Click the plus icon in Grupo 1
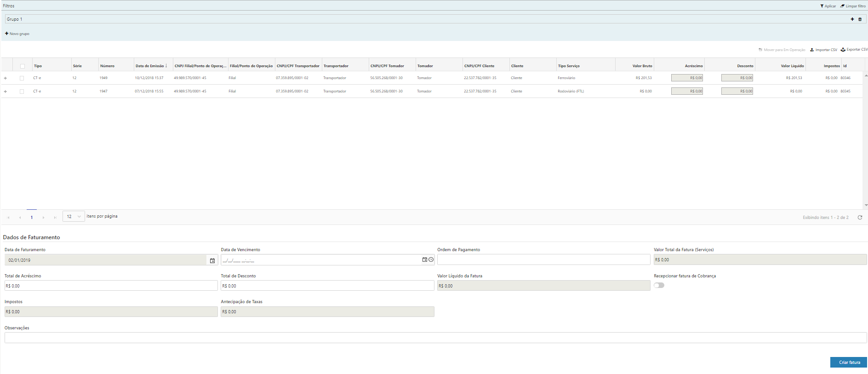Viewport: 868px width, 374px height. (852, 19)
